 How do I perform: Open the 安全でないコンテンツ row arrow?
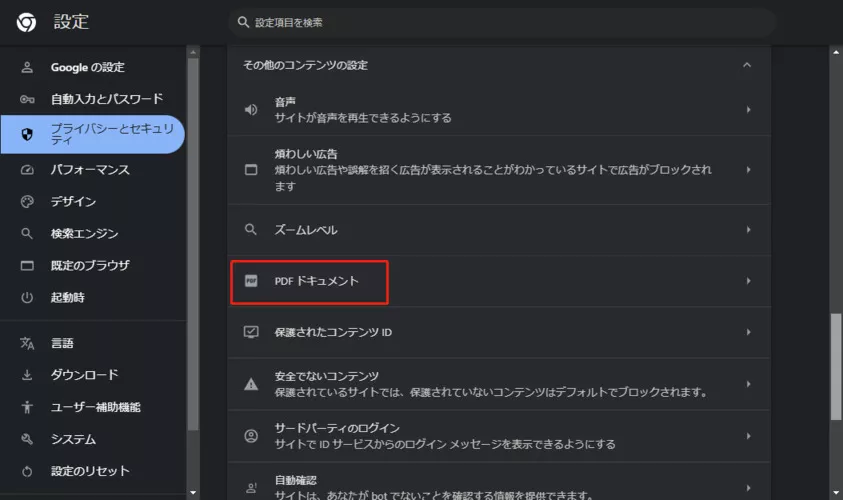[x=748, y=384]
